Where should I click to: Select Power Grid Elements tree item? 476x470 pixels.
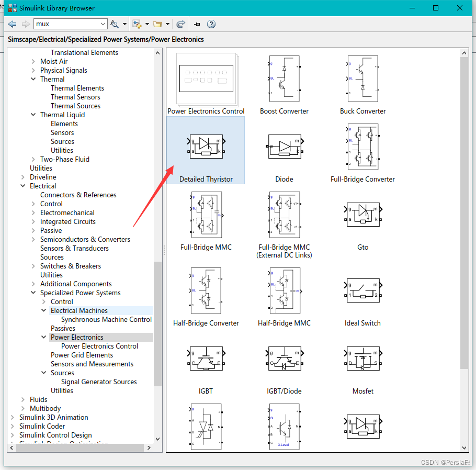point(82,355)
